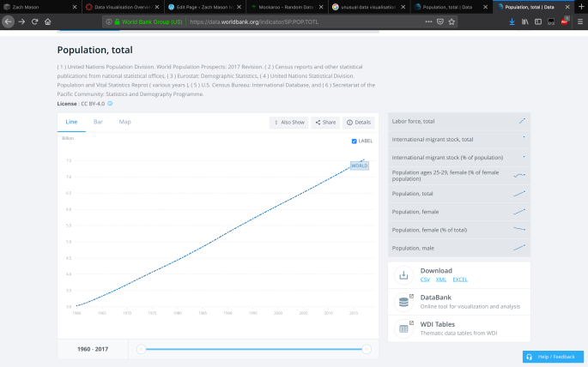Click right handle of year range slider
Viewport: 588px width, 367px height.
click(367, 349)
